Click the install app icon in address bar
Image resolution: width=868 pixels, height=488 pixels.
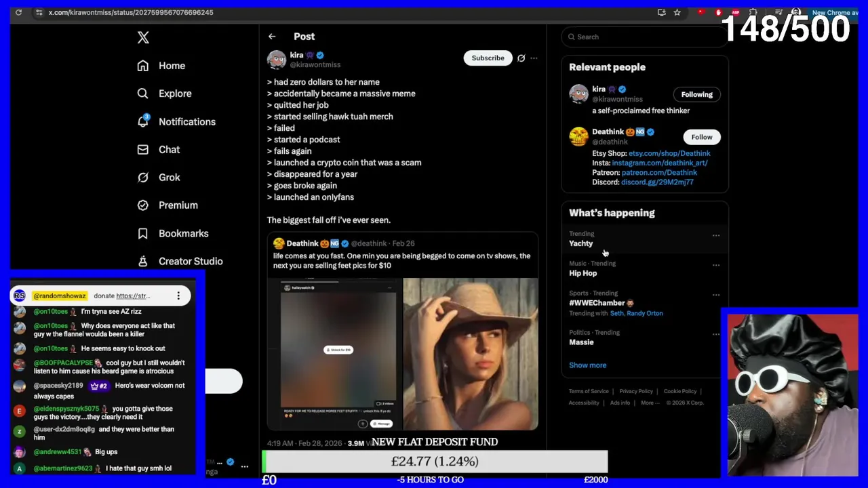[x=662, y=12]
